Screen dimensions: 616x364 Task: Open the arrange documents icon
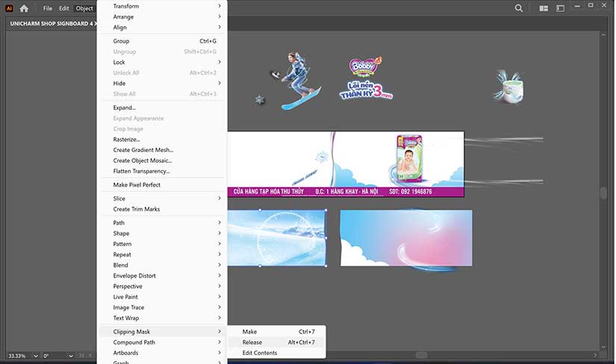(x=544, y=8)
